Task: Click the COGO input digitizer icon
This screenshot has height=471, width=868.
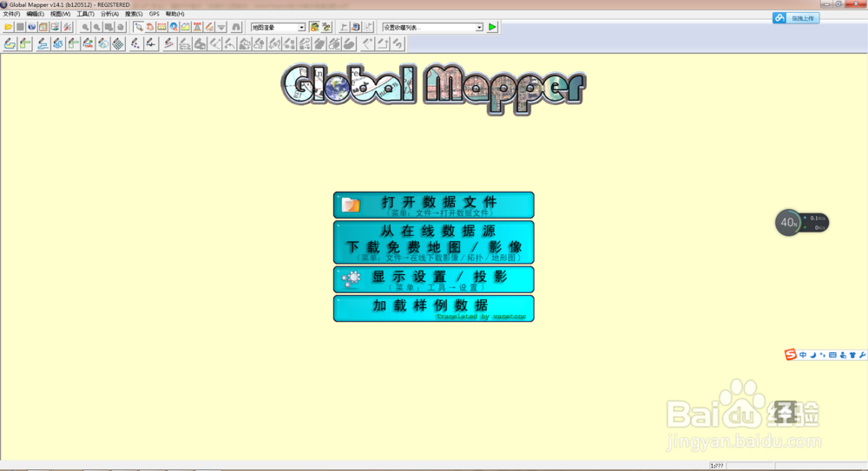Action: tap(88, 43)
